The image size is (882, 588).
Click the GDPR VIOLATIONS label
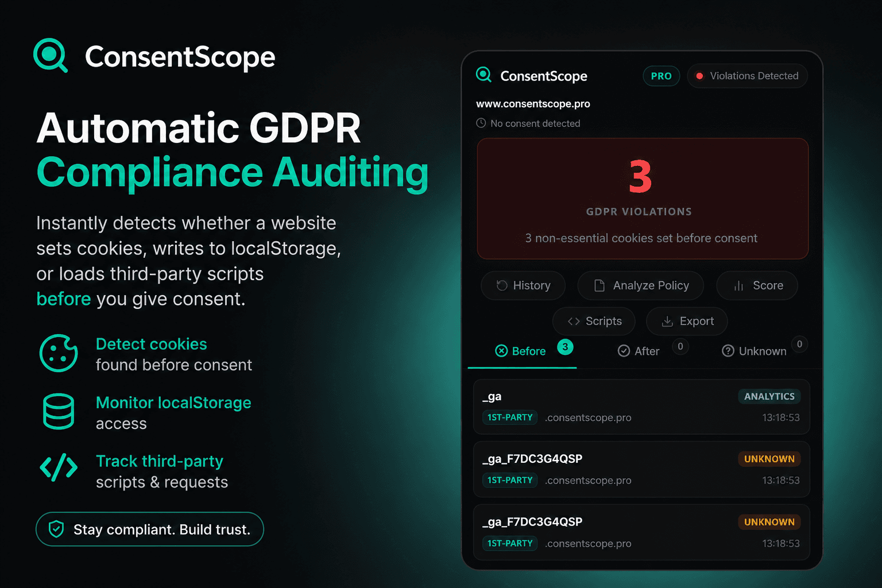(x=639, y=211)
